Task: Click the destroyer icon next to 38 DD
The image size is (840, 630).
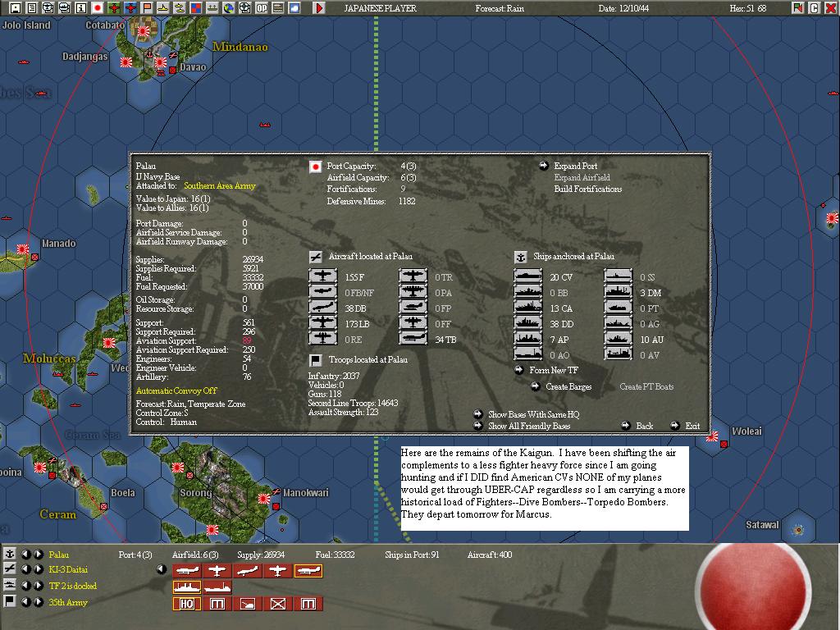Action: pos(528,323)
